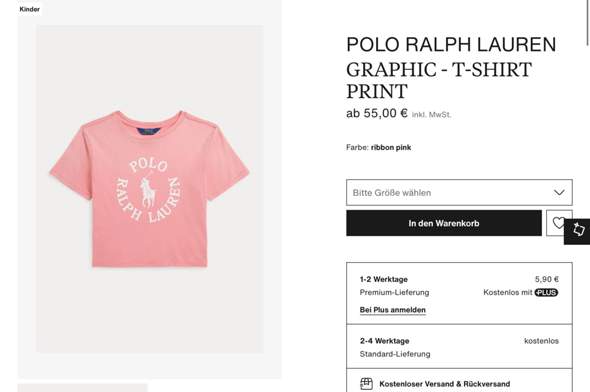Click Kostenloser Versand & Rückversand info

click(x=444, y=384)
